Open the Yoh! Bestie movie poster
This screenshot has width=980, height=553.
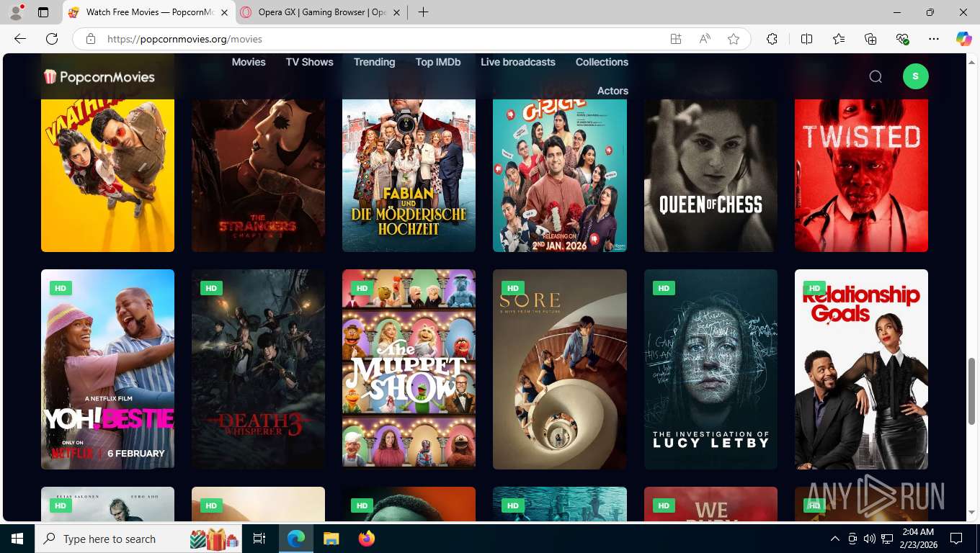pyautogui.click(x=108, y=369)
